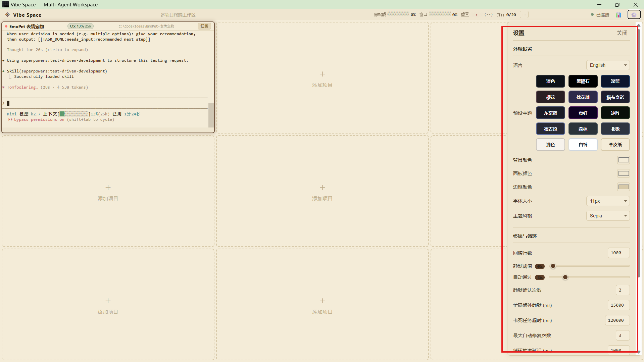The width and height of the screenshot is (644, 362).
Task: Expand the 字体大小 font size dropdown
Action: 608,201
